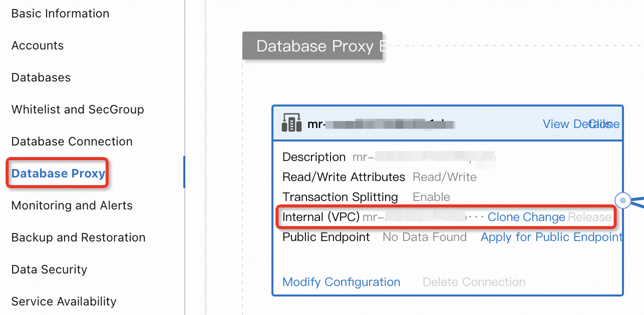
Task: Select Service Availability in the sidebar
Action: pyautogui.click(x=64, y=301)
